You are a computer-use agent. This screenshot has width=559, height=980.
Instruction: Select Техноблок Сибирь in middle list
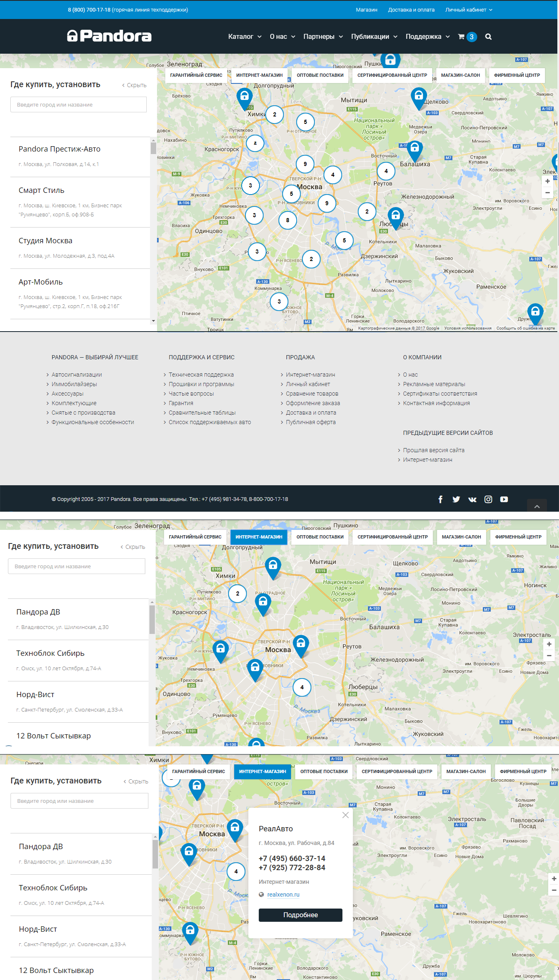[x=78, y=661]
